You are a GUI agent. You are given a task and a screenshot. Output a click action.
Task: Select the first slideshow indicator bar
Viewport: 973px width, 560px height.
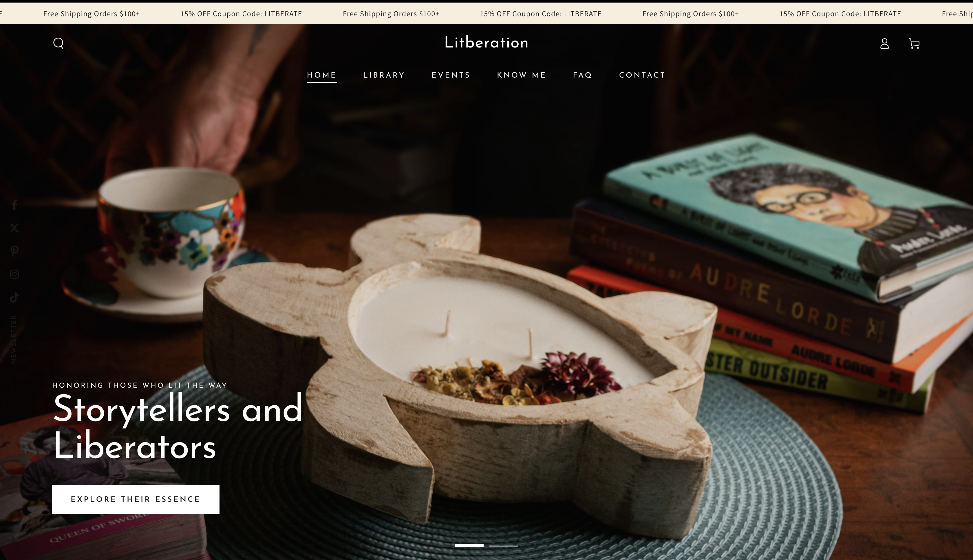click(469, 546)
